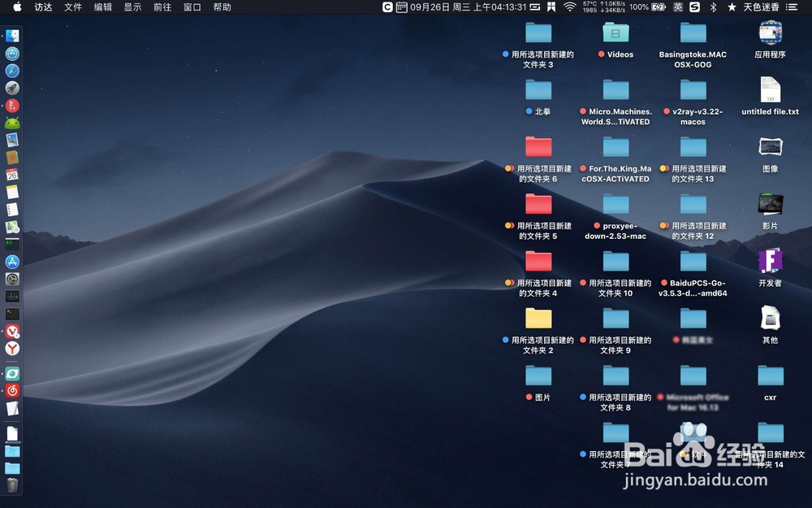Click the Bluetooth toggle in the menu bar

point(713,7)
